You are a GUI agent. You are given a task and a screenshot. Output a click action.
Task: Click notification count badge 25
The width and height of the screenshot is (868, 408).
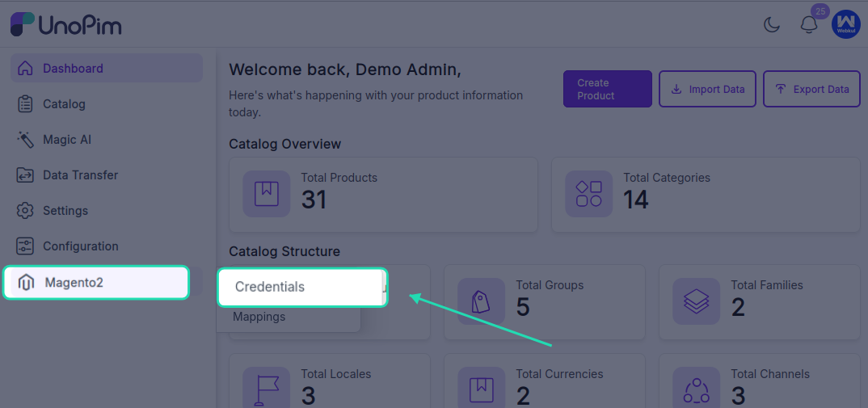click(x=820, y=11)
